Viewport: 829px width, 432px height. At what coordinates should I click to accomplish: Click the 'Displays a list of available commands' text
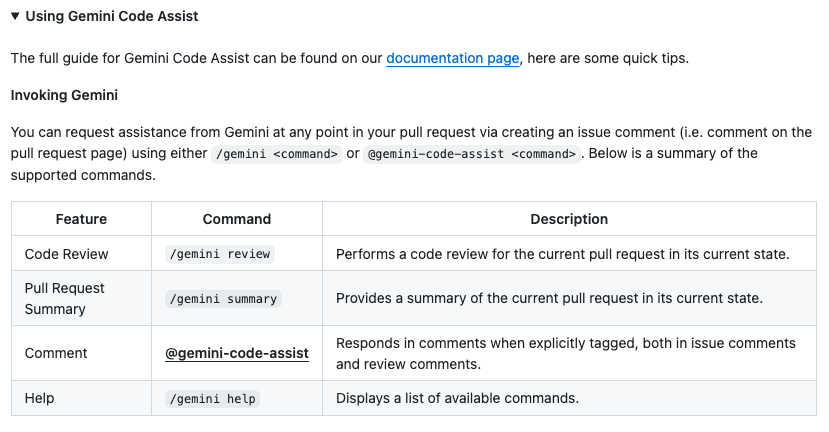pos(457,398)
